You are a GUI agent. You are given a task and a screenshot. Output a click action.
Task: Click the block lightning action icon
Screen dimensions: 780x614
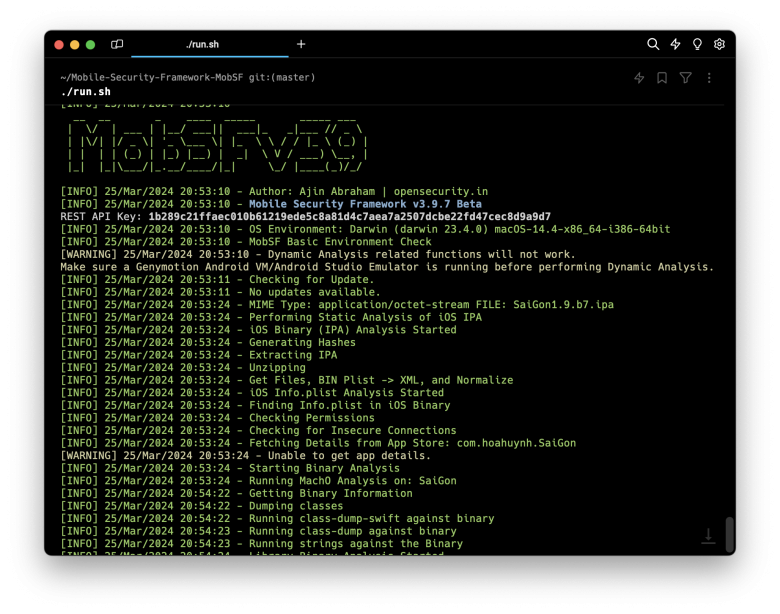coord(639,78)
